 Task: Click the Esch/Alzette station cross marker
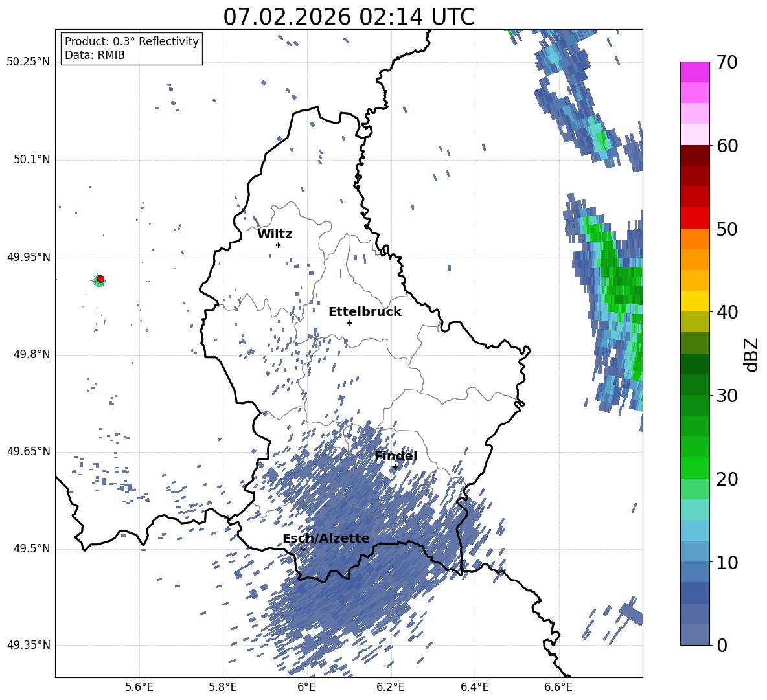[303, 549]
